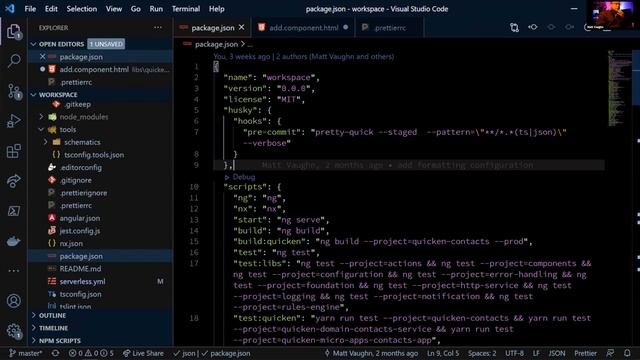
Task: Click the feedback icon in status bar
Action: [x=610, y=353]
